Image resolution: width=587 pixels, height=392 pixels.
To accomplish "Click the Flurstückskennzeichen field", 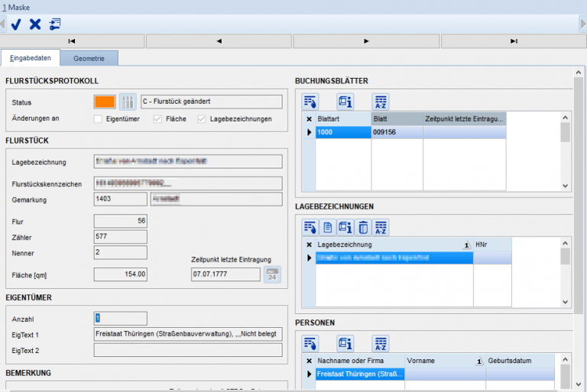I will tap(188, 183).
